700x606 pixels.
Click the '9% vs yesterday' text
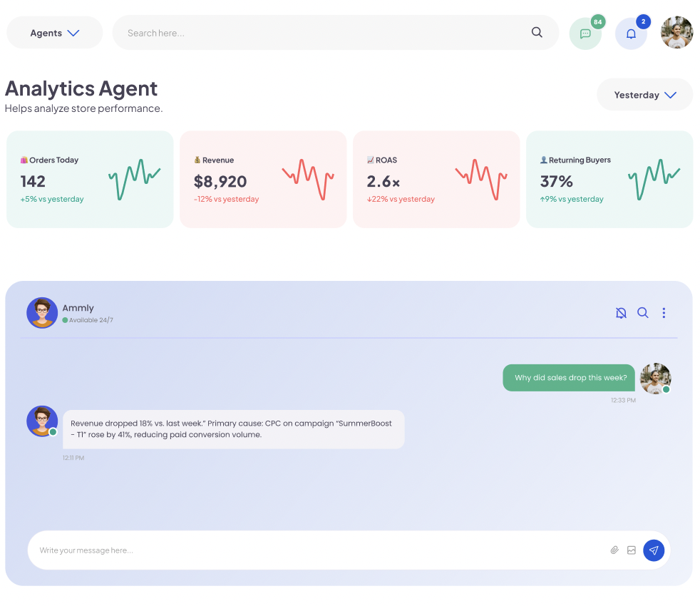(x=572, y=199)
